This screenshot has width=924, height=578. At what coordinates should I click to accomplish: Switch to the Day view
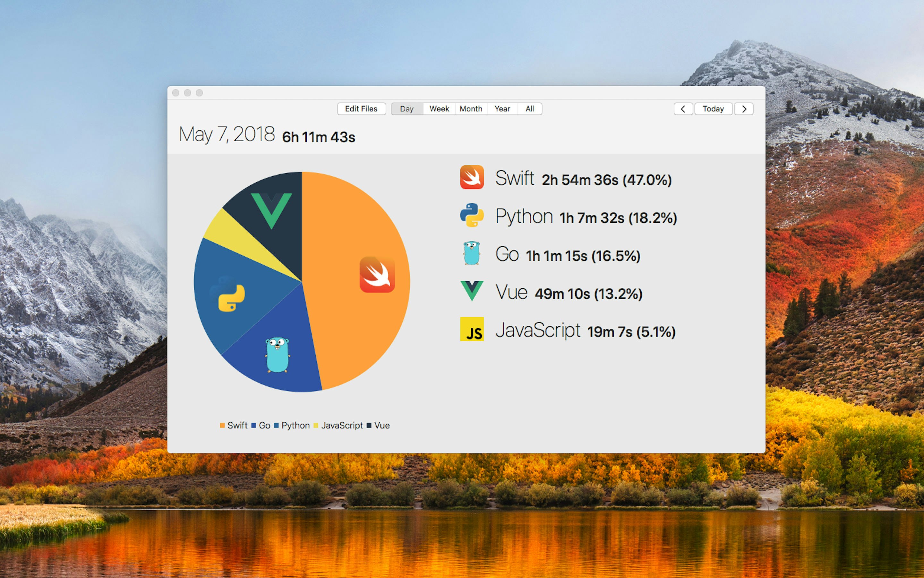point(407,109)
